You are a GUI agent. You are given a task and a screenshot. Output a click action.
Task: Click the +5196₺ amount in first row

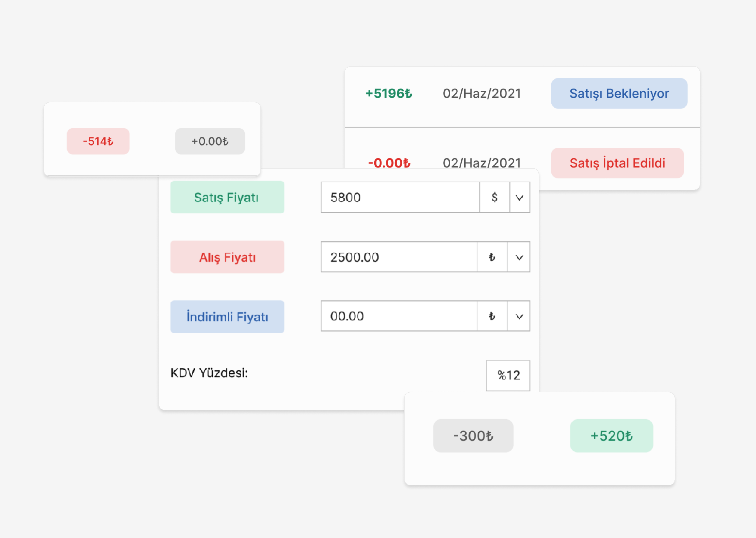pos(389,93)
